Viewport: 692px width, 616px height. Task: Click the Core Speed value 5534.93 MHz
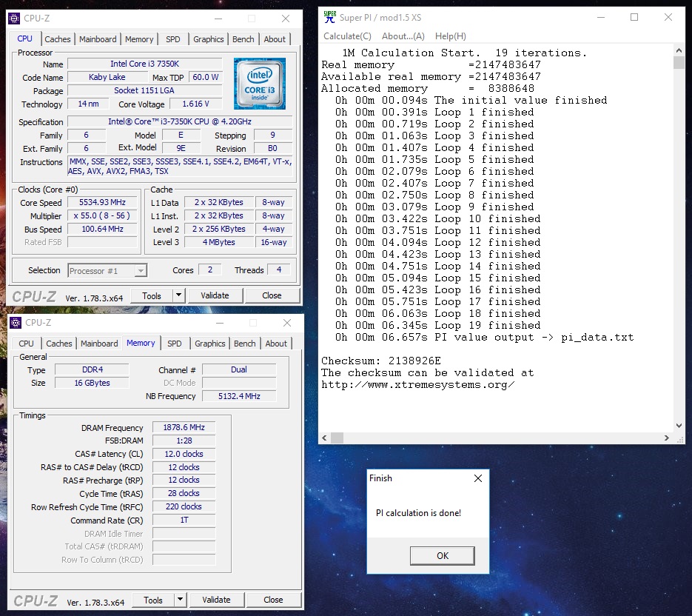coord(102,202)
